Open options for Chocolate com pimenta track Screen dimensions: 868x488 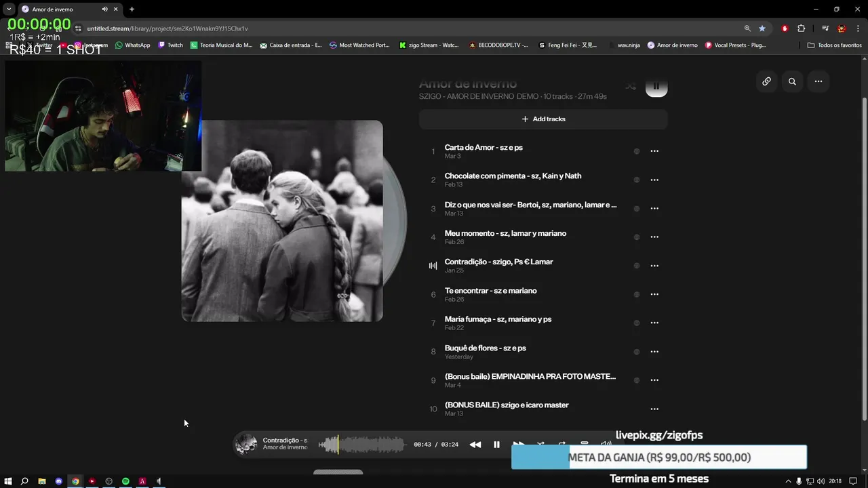pos(654,180)
